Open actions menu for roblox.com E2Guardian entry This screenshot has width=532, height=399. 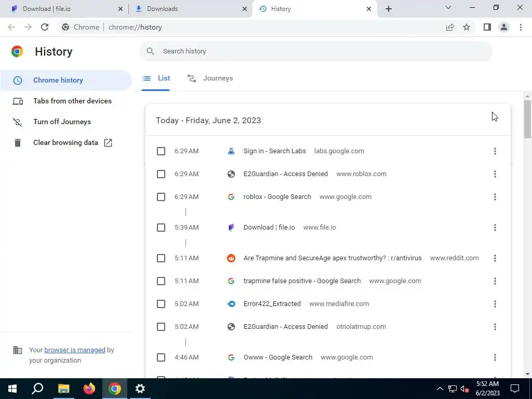(495, 174)
